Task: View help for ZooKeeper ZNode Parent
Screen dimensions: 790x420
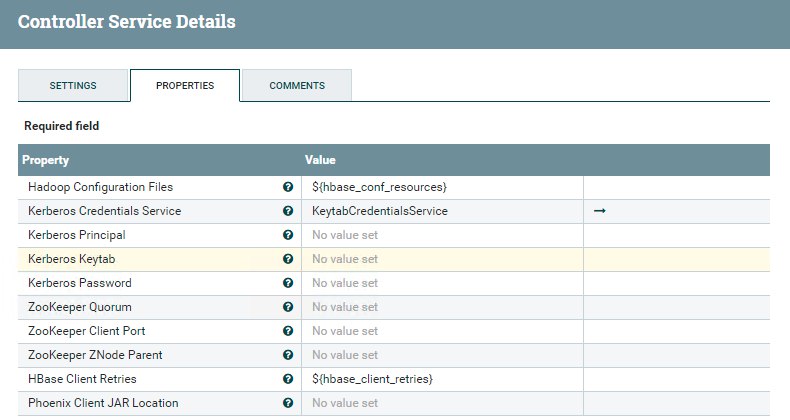Action: point(288,355)
